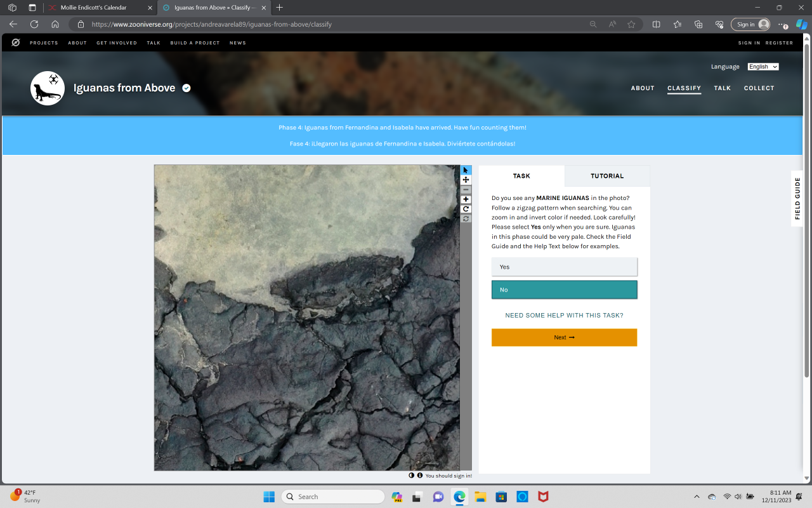Choose the Yes answer

click(x=564, y=267)
